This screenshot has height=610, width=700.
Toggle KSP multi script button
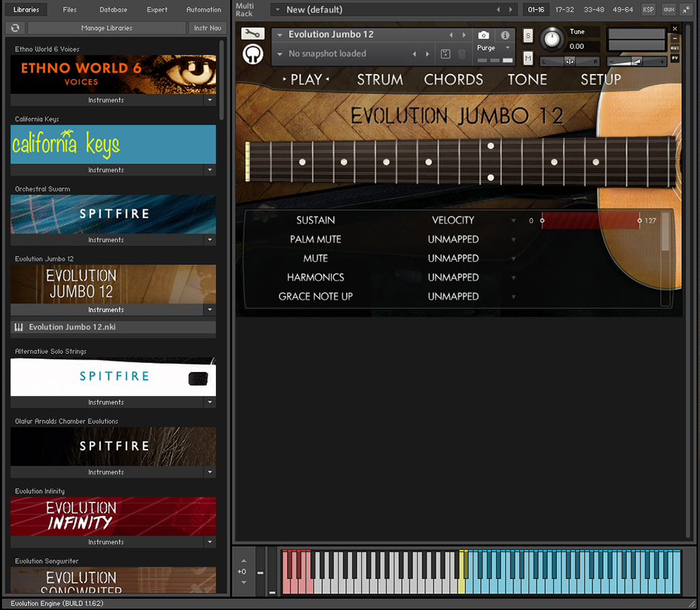point(648,9)
